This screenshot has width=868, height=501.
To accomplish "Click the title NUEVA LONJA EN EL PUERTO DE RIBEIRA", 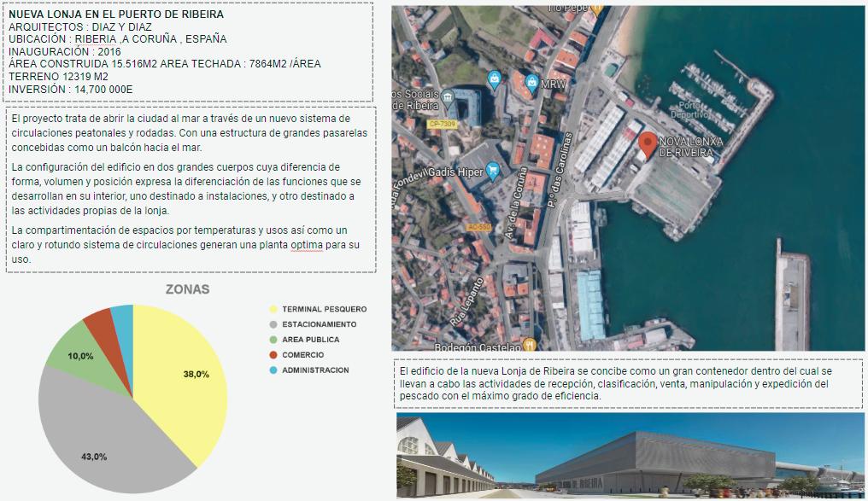I will [x=116, y=15].
